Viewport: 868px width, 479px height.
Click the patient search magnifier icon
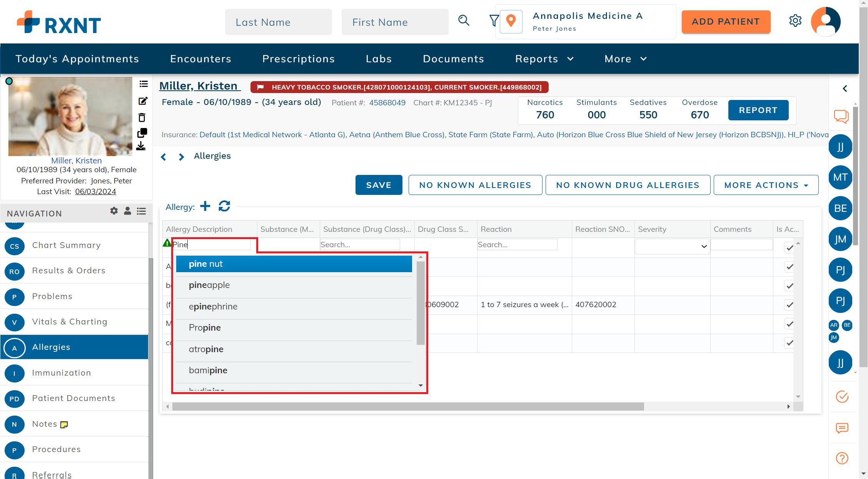464,20
